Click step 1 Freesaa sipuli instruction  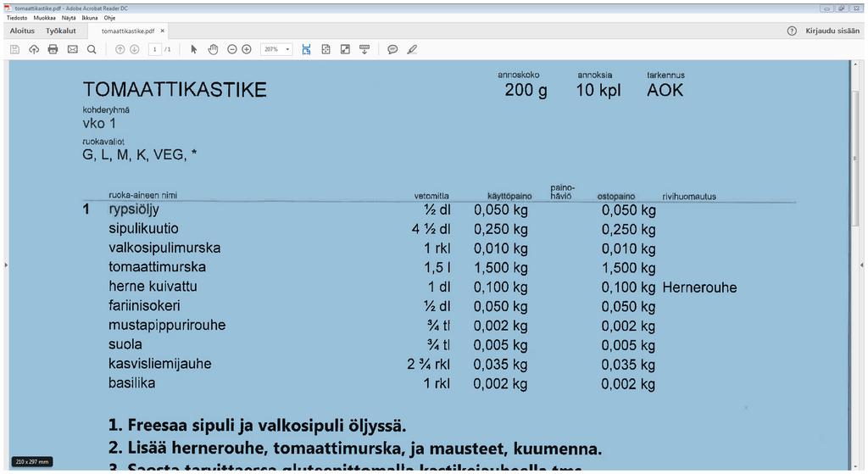pyautogui.click(x=258, y=426)
